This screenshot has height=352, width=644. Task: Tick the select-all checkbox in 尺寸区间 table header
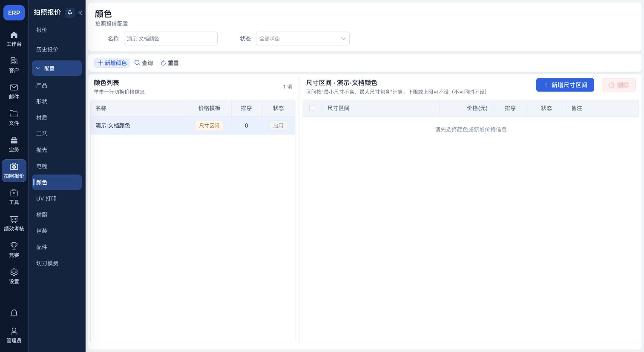coord(312,108)
